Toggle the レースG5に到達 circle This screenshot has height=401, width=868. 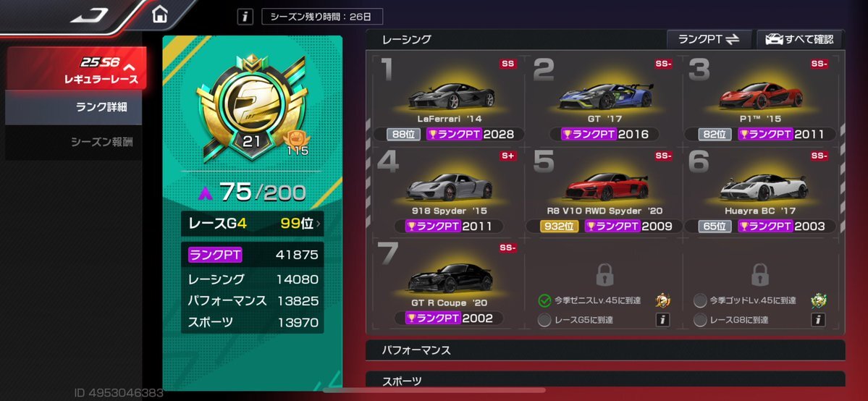[544, 320]
